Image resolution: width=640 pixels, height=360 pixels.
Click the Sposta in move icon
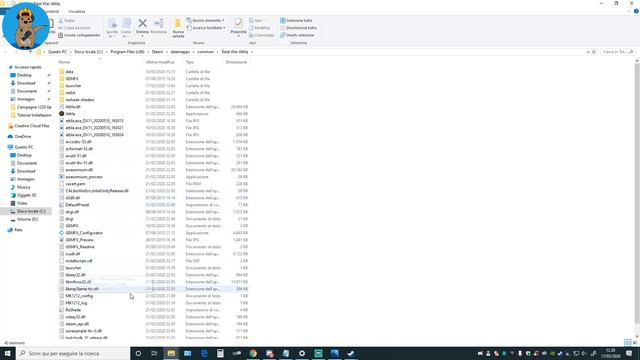[x=112, y=24]
